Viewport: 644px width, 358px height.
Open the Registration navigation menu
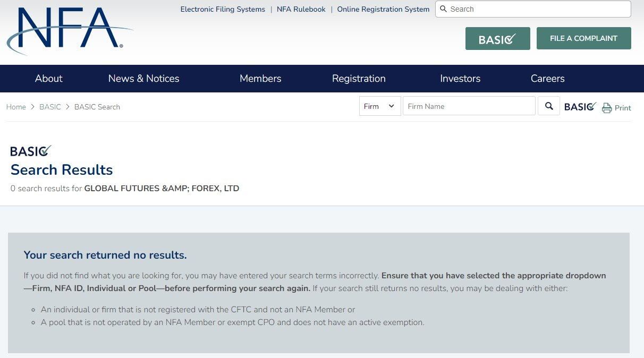[359, 79]
